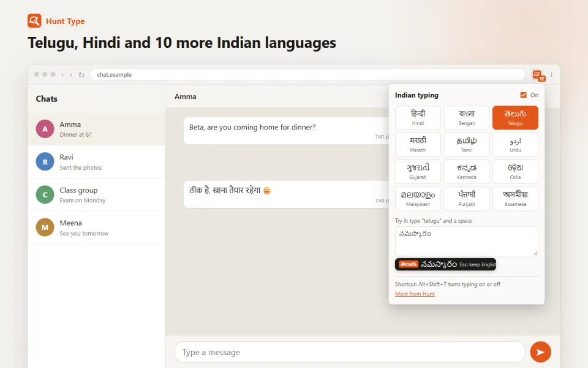Go back with the browser back arrow
This screenshot has height=368, width=588.
tap(62, 75)
